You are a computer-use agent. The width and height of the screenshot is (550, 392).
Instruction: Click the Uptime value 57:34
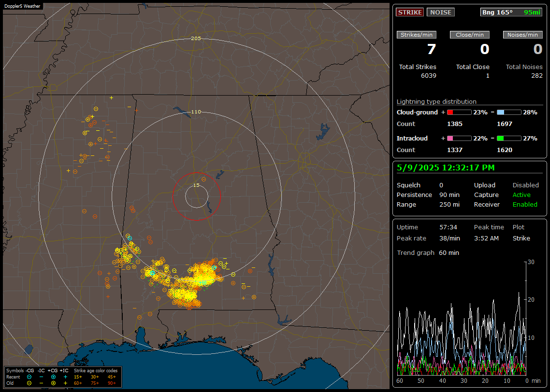449,227
